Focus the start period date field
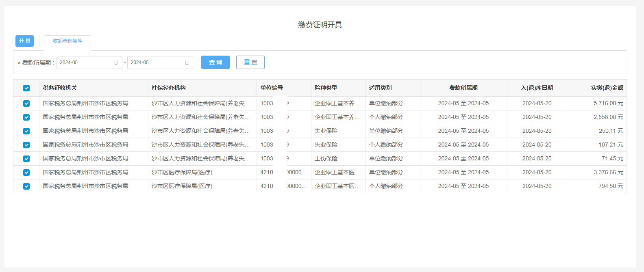 click(x=89, y=63)
